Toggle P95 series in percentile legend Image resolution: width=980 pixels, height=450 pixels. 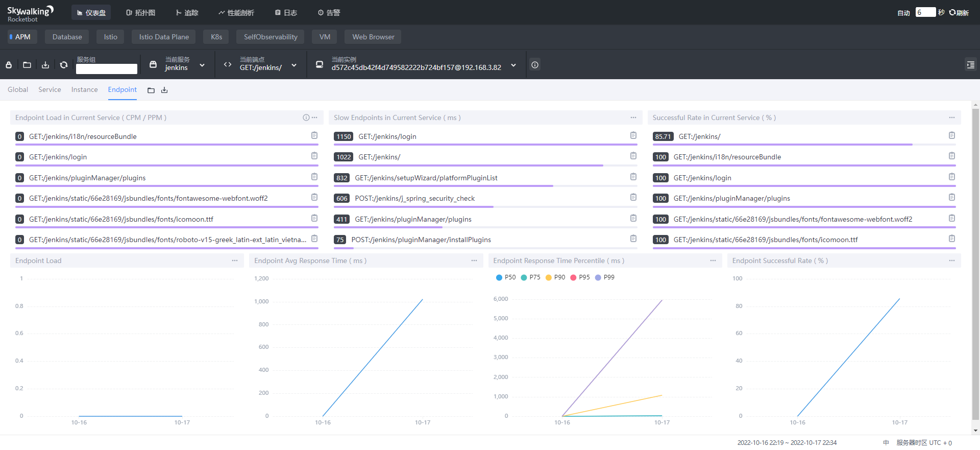pyautogui.click(x=580, y=277)
